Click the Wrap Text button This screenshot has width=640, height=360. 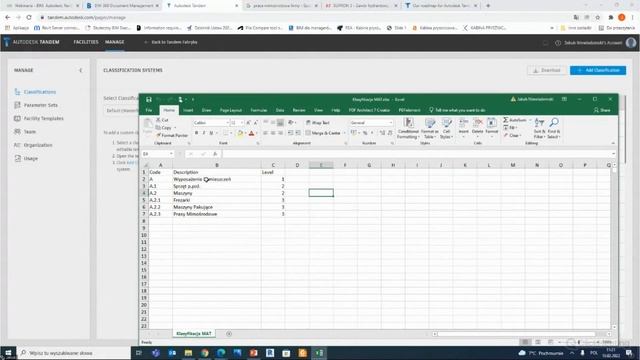click(318, 122)
